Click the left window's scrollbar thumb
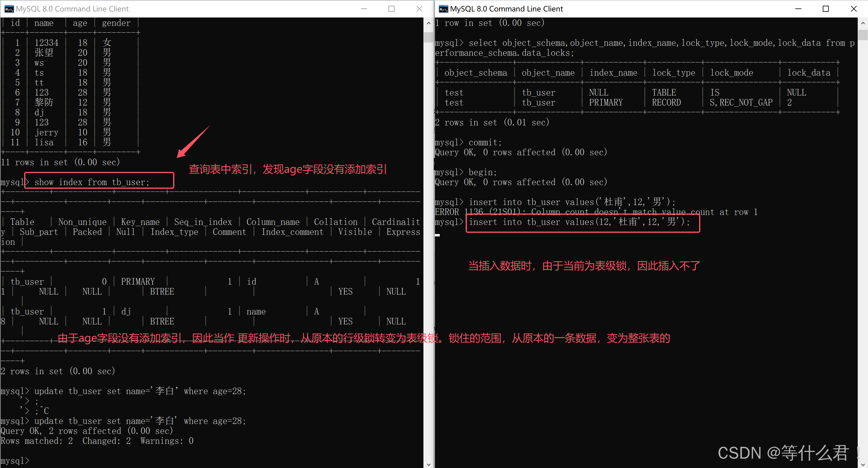 tap(428, 37)
